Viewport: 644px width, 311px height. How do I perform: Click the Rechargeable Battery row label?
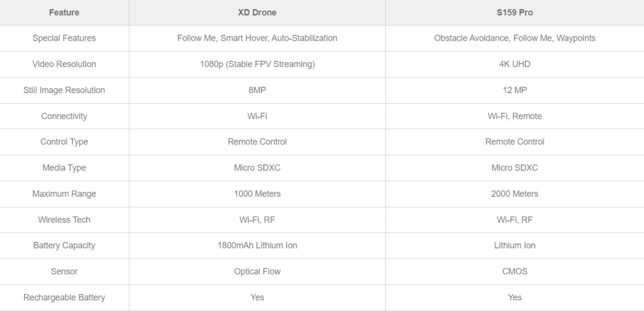pos(64,297)
